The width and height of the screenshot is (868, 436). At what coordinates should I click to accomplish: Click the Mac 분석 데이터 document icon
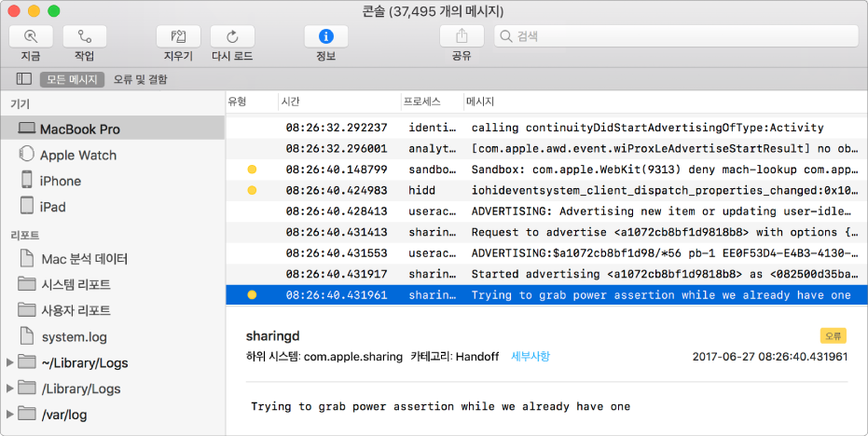[x=26, y=257]
